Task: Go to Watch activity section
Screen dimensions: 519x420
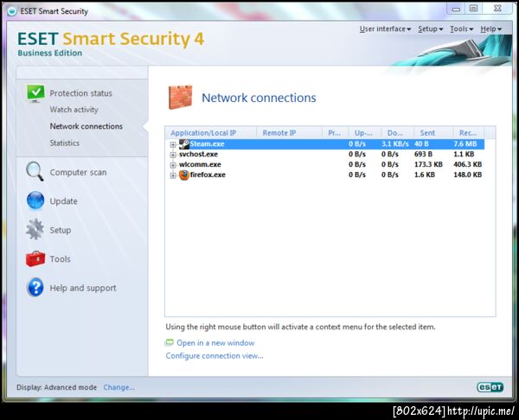Action: pyautogui.click(x=74, y=110)
